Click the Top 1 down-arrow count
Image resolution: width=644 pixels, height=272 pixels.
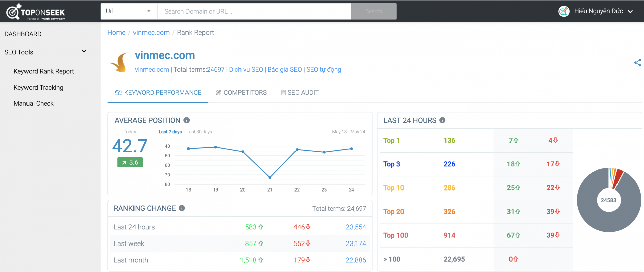(553, 140)
